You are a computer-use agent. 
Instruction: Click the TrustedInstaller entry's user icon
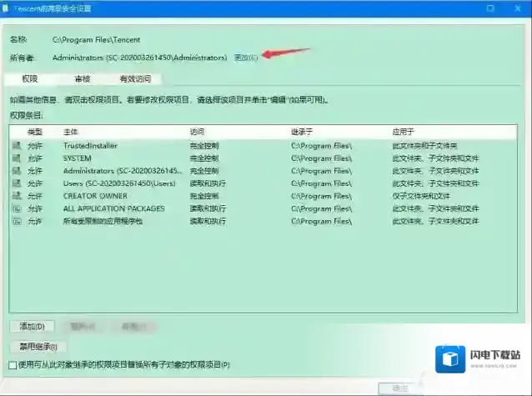tap(17, 145)
